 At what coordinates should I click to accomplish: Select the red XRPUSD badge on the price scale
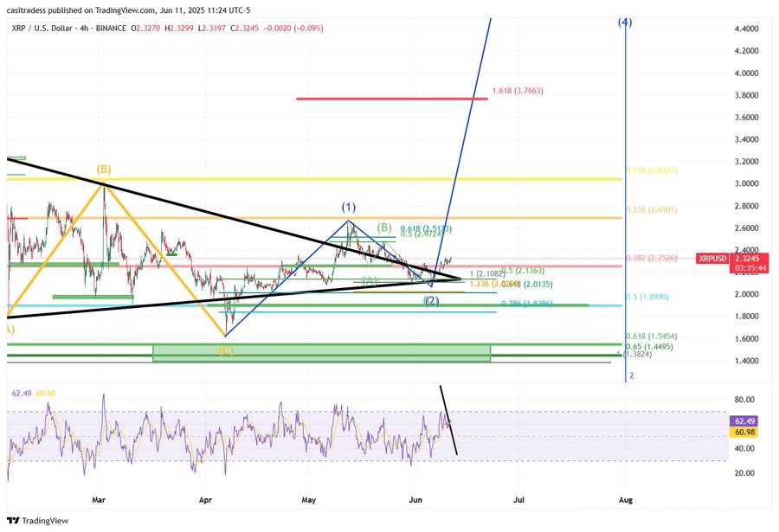(x=712, y=258)
